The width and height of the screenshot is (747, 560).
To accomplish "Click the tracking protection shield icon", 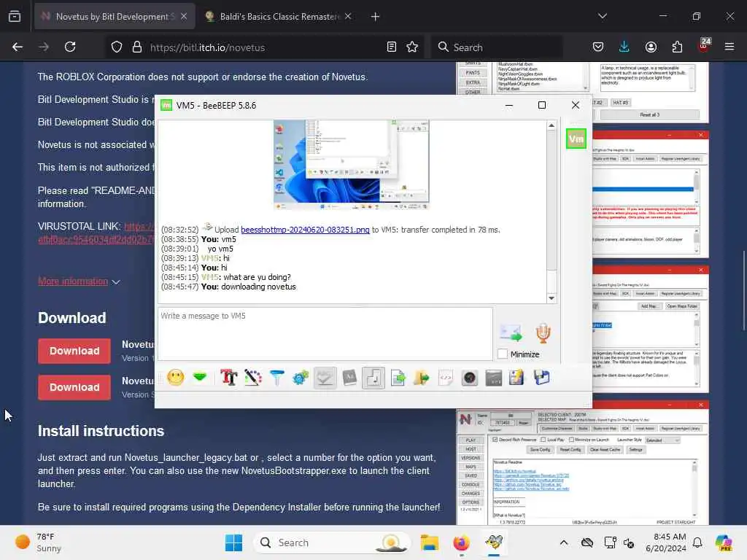I will pyautogui.click(x=117, y=47).
